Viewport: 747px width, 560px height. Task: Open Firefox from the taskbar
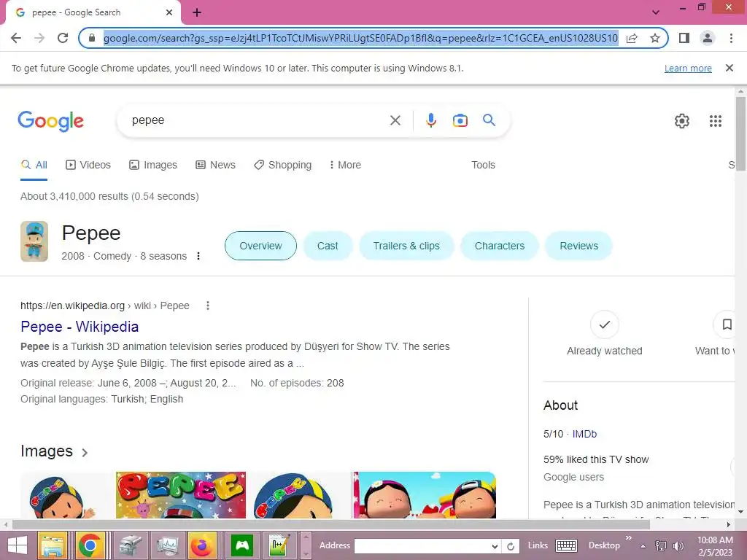click(202, 545)
